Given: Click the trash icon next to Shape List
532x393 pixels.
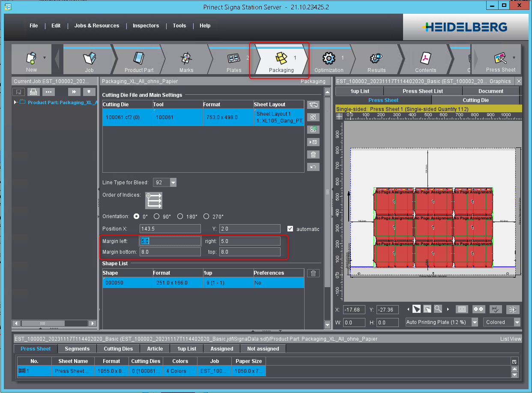Looking at the screenshot, I should [x=313, y=273].
